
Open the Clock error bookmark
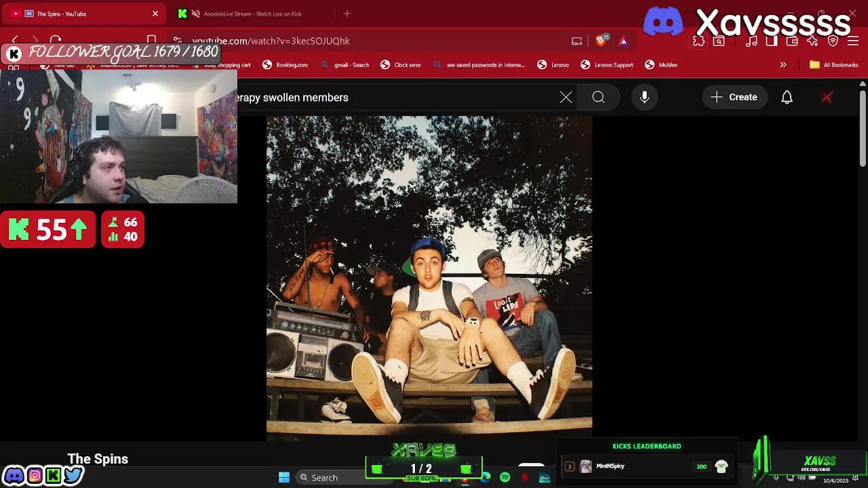click(x=401, y=65)
